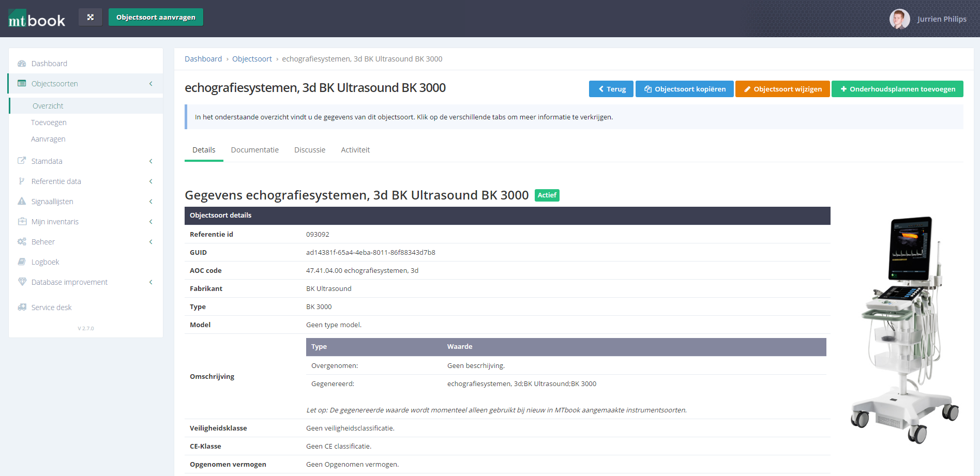Expand the Stamdata menu chevron
This screenshot has width=980, height=476.
coord(151,161)
